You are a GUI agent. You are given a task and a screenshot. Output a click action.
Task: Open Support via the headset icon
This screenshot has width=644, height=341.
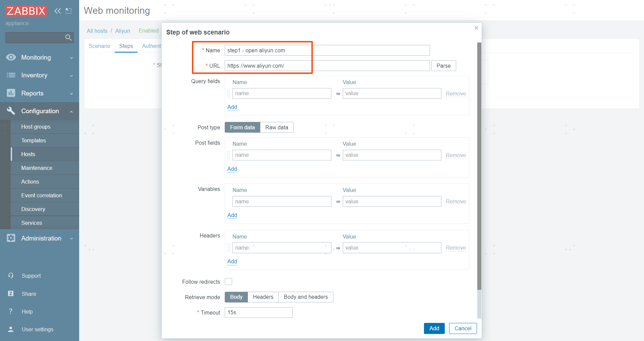(11, 276)
